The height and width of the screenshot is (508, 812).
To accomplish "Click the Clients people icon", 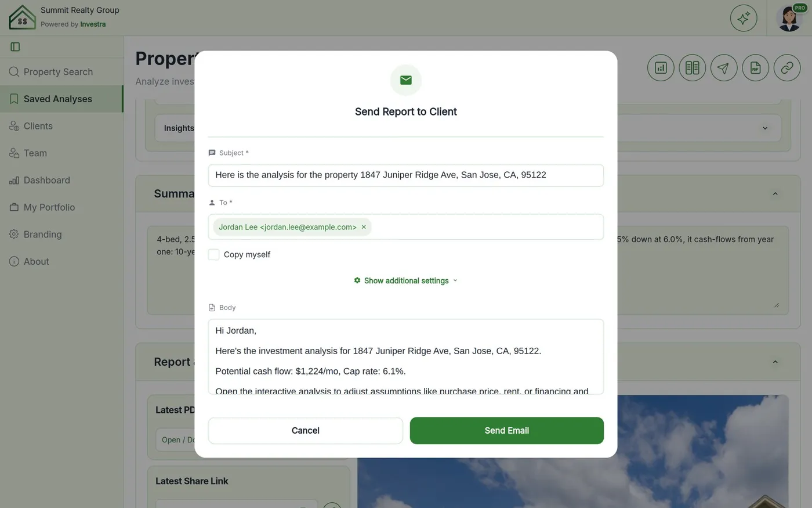I will coord(14,126).
